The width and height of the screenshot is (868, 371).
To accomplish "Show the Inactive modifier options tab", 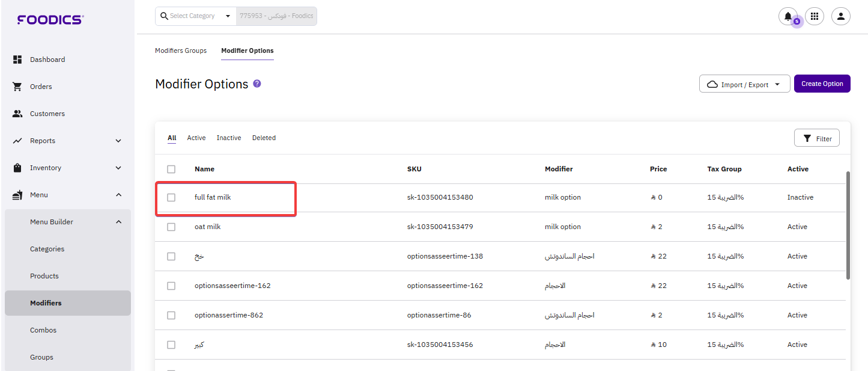I will click(229, 138).
